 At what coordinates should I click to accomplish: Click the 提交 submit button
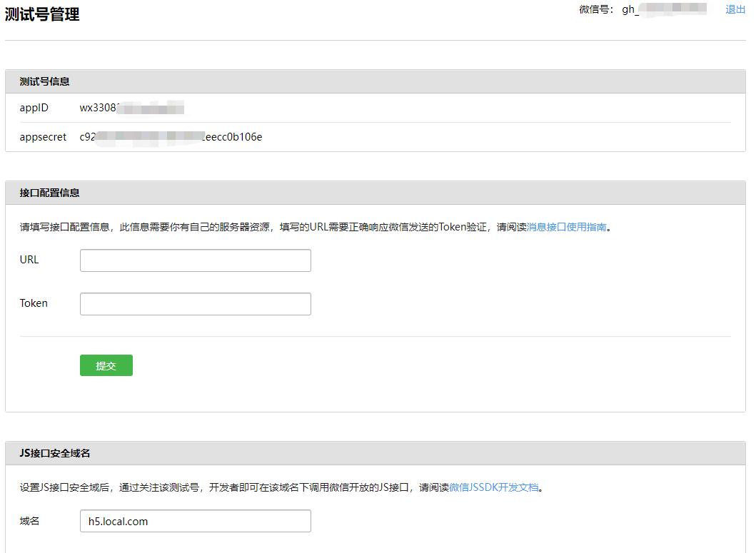tap(106, 365)
